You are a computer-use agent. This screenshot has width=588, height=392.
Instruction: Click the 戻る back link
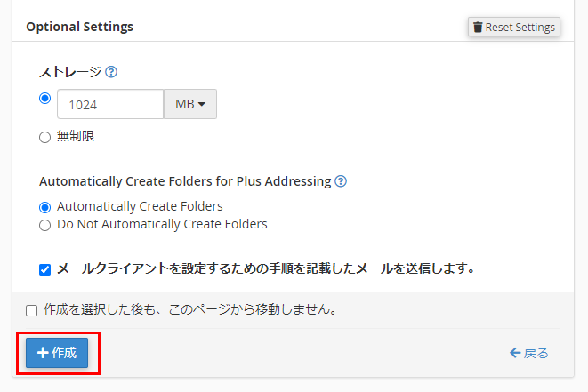pos(529,353)
